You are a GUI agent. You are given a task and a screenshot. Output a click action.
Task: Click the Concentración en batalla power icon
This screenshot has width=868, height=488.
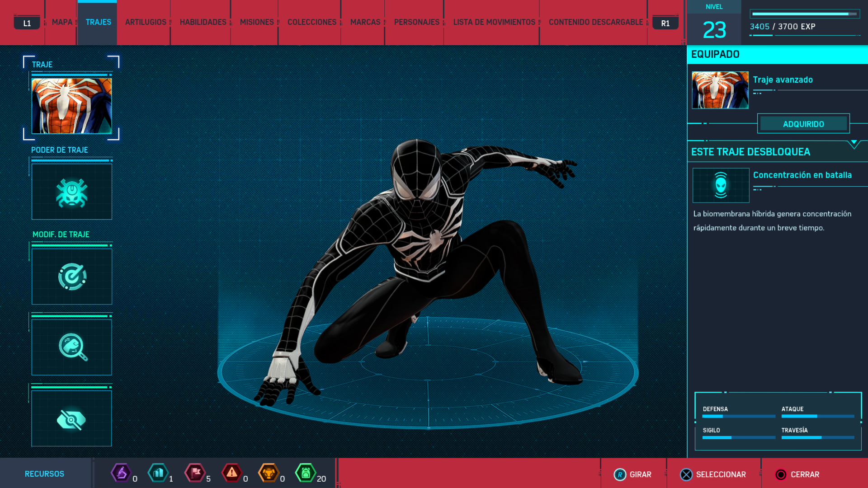pos(721,185)
